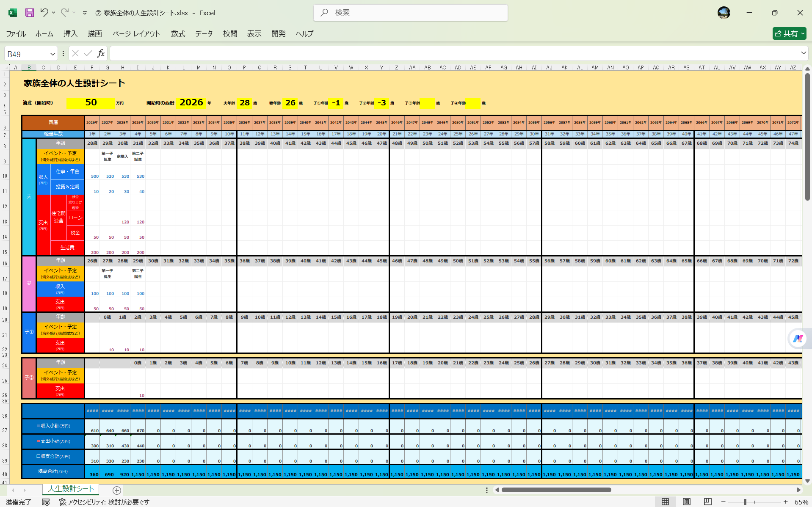The image size is (812, 507).
Task: Click inside the 検索 search box
Action: [410, 13]
